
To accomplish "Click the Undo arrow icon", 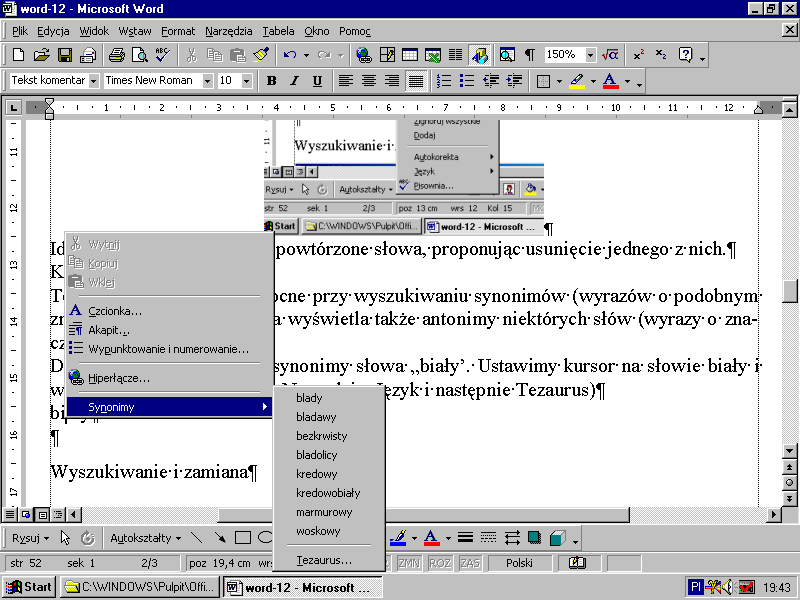I will click(290, 55).
